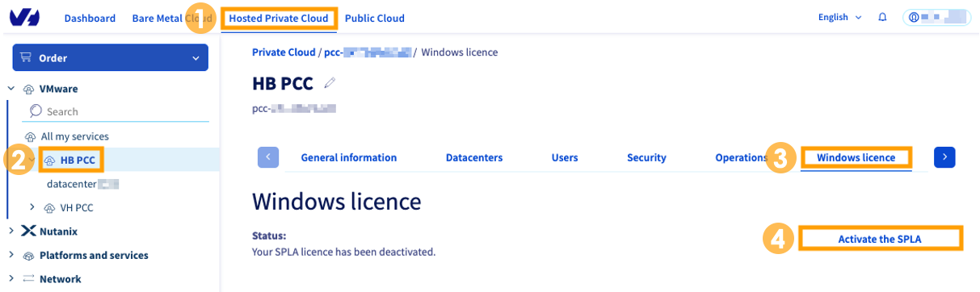
Task: Click the VMware cloud icon
Action: (29, 89)
